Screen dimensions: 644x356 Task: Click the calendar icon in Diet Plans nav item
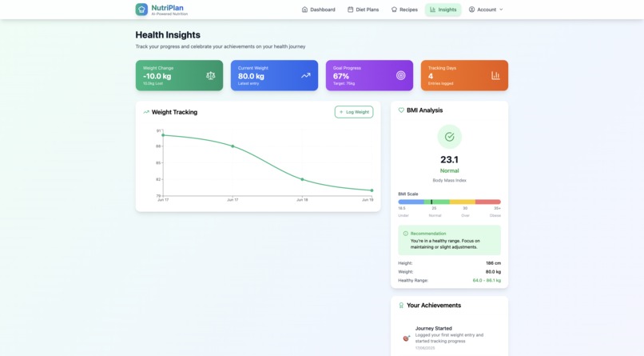pyautogui.click(x=350, y=10)
